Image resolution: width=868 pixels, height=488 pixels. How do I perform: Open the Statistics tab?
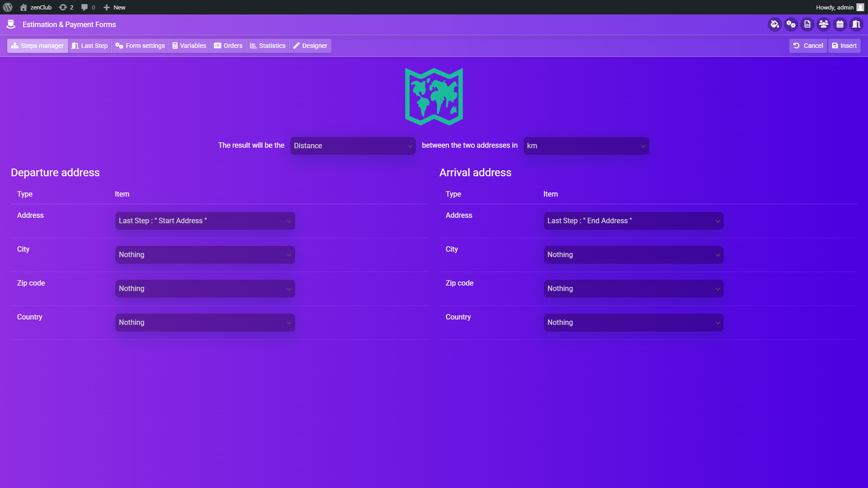pos(268,46)
